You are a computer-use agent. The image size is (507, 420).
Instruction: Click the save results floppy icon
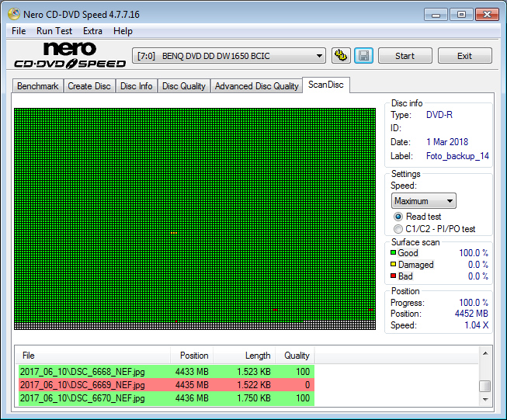pos(364,56)
